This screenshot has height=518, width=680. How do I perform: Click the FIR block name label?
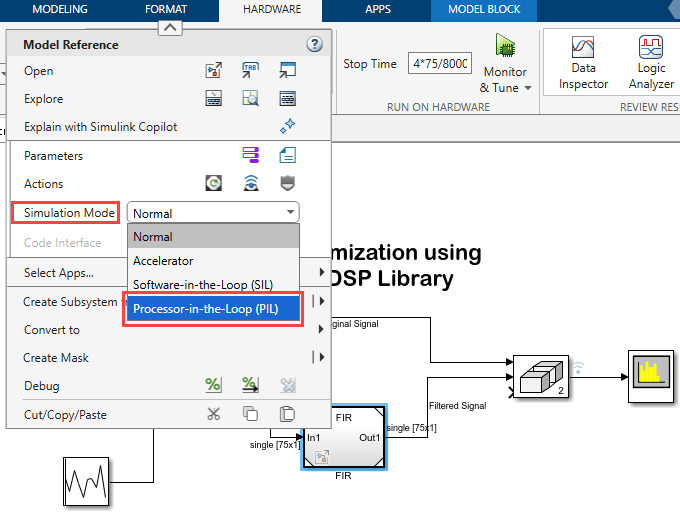(343, 475)
